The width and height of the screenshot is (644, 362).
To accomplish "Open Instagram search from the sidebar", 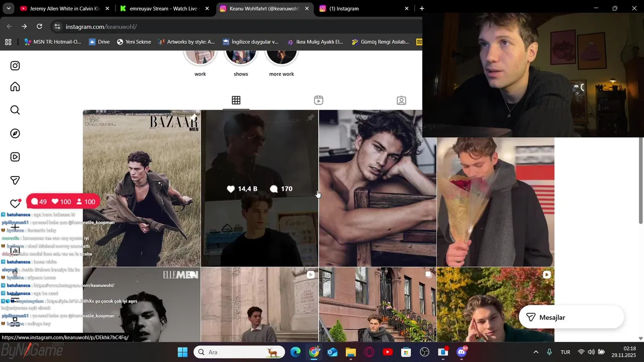I will tap(15, 110).
